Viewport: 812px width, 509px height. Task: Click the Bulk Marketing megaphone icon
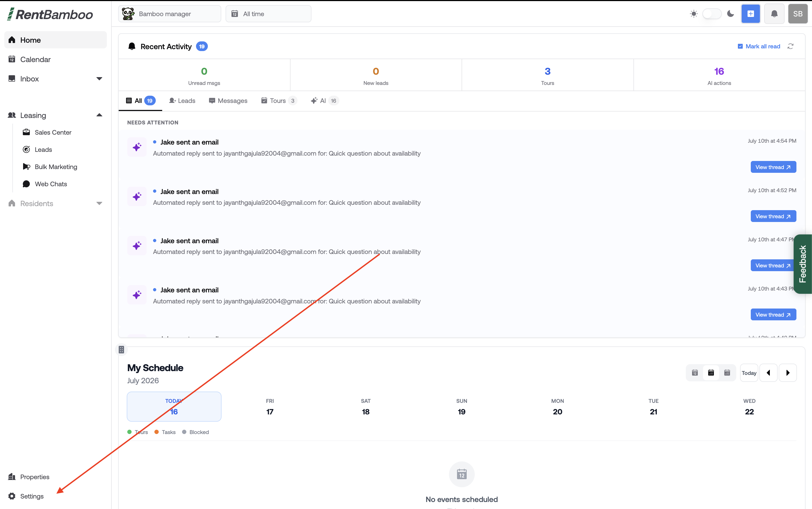pyautogui.click(x=26, y=167)
